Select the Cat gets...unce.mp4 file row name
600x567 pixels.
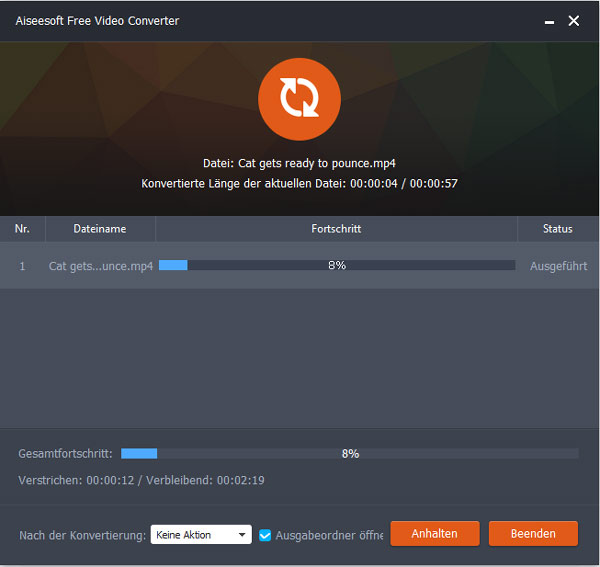coord(100,267)
